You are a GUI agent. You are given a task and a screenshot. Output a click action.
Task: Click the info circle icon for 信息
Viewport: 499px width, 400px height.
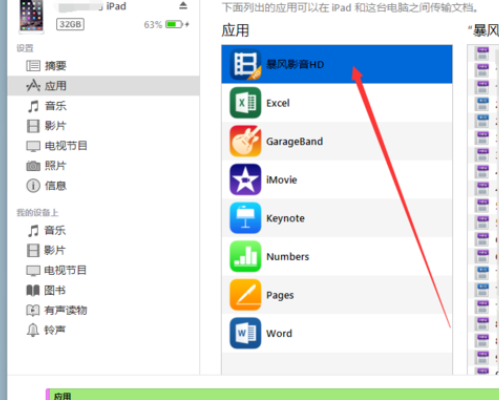pyautogui.click(x=33, y=186)
